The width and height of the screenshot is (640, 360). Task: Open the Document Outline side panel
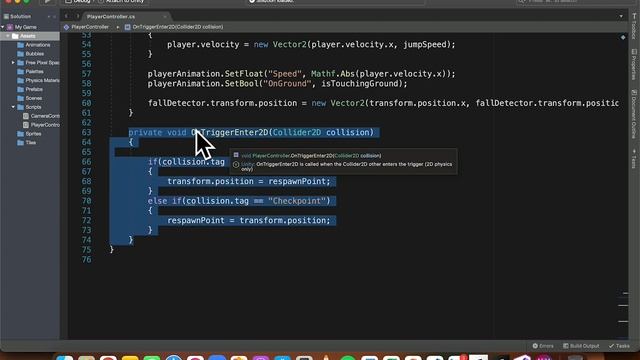(634, 114)
